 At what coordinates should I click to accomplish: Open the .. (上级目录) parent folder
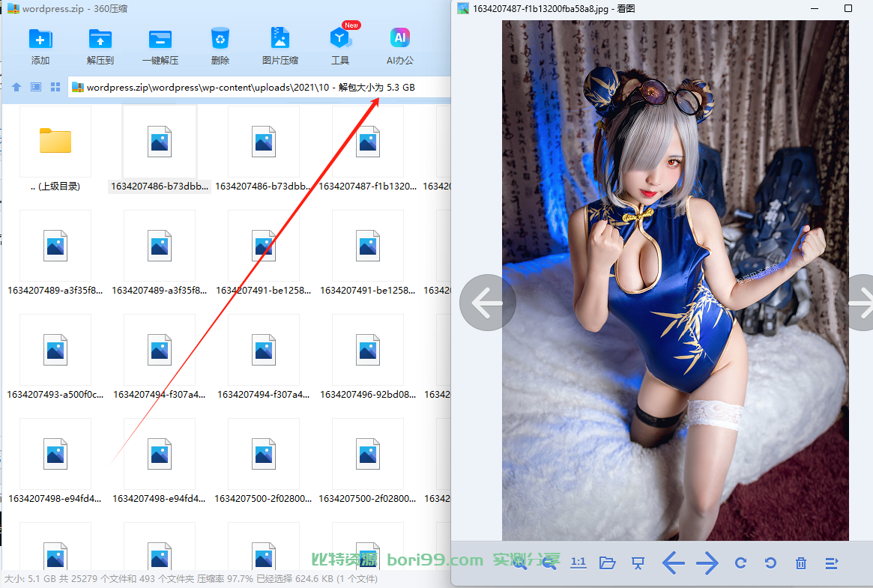(x=55, y=148)
